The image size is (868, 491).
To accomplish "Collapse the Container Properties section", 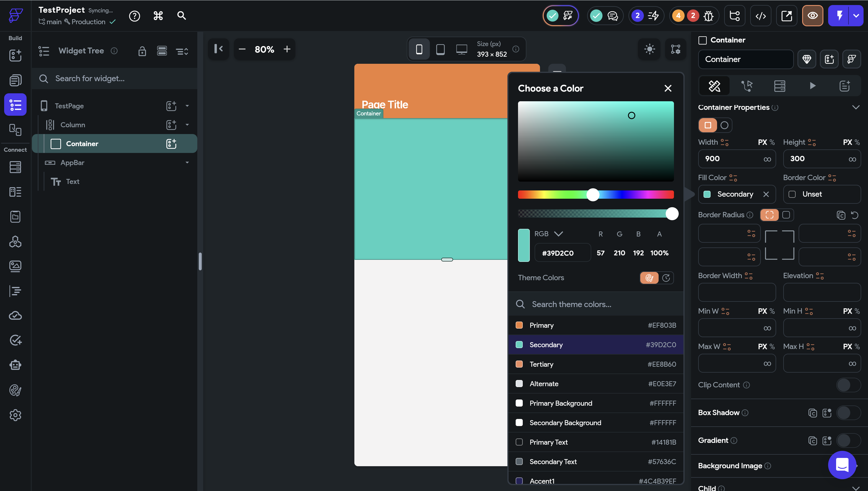I will (x=856, y=107).
